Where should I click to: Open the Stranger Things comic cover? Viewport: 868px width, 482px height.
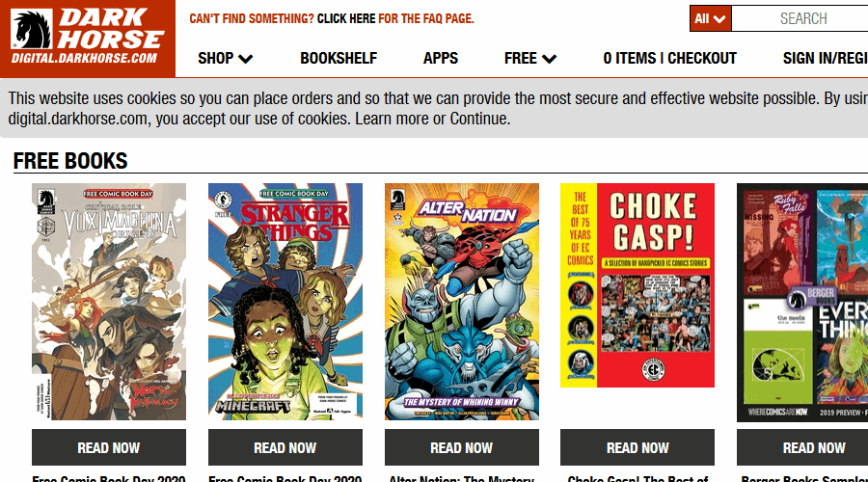coord(285,302)
